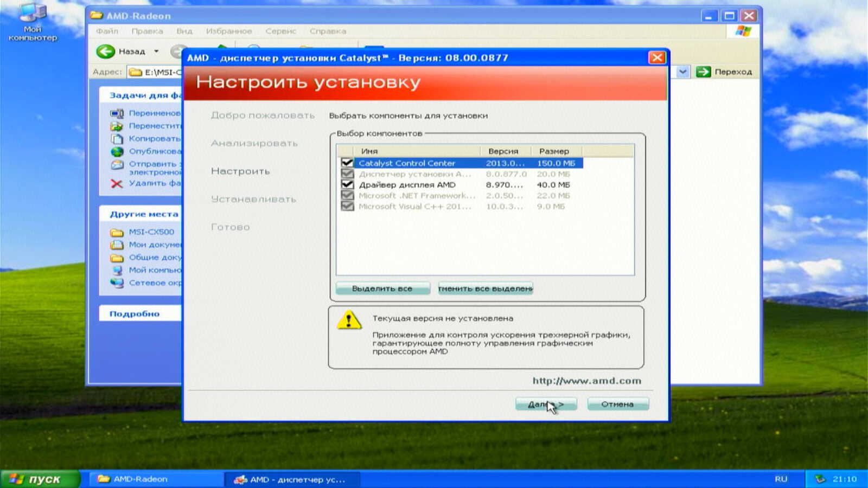Click the MSI-CX500 link in Other places
The height and width of the screenshot is (488, 868).
tap(151, 232)
